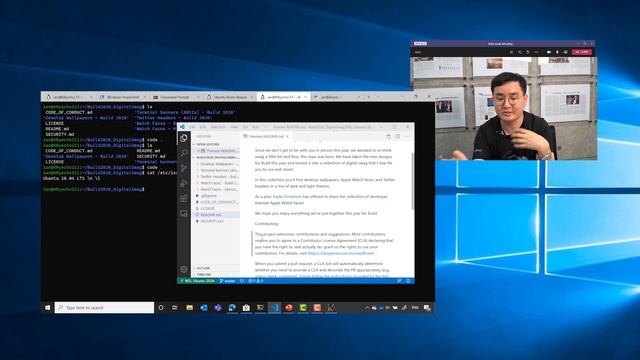The height and width of the screenshot is (360, 640).
Task: Click Visual Studio Code icon on taskbar
Action: tap(275, 308)
